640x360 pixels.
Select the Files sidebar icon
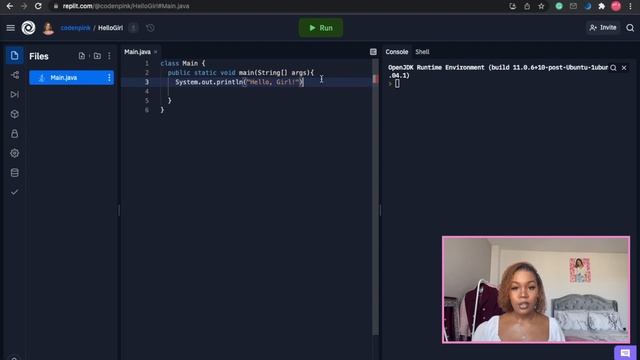point(14,56)
